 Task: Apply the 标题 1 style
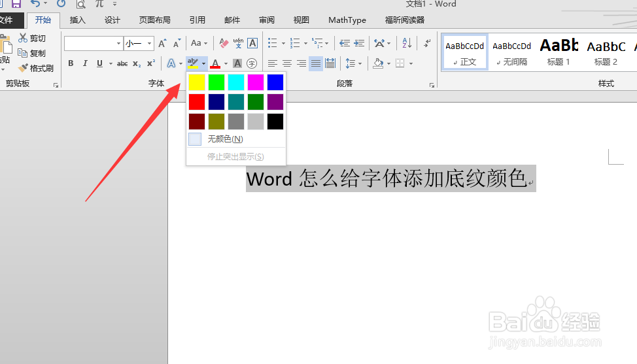559,52
